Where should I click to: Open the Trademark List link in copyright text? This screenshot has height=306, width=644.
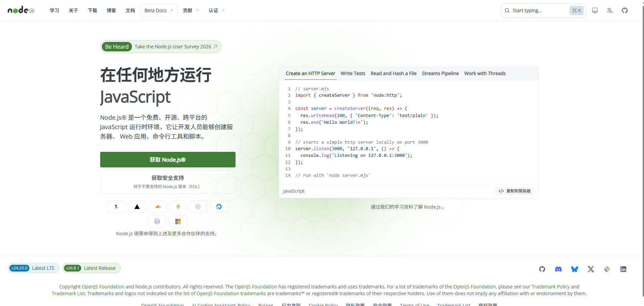(68, 293)
